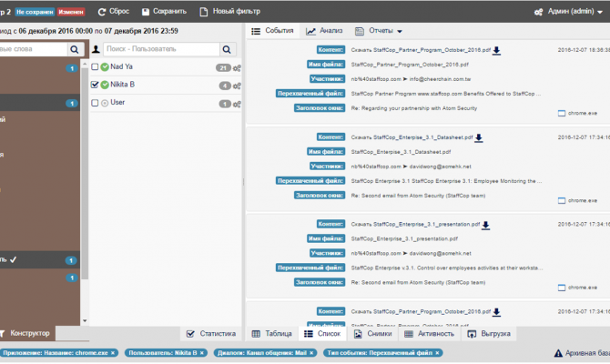The image size is (610, 364).
Task: Click the green status icon of Nikita B
Action: [105, 85]
